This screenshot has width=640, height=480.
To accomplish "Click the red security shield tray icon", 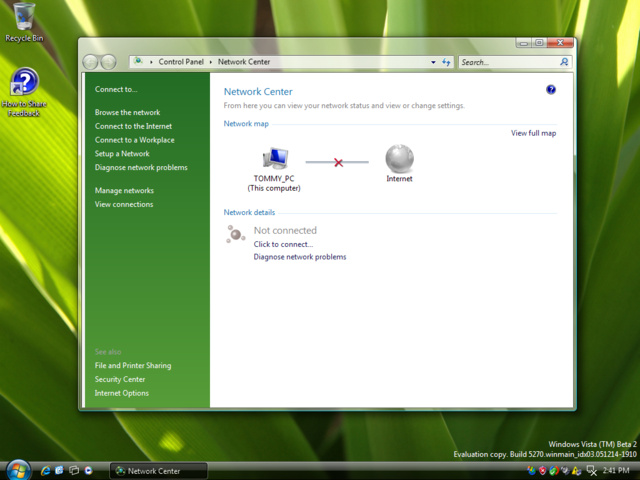I will (542, 470).
